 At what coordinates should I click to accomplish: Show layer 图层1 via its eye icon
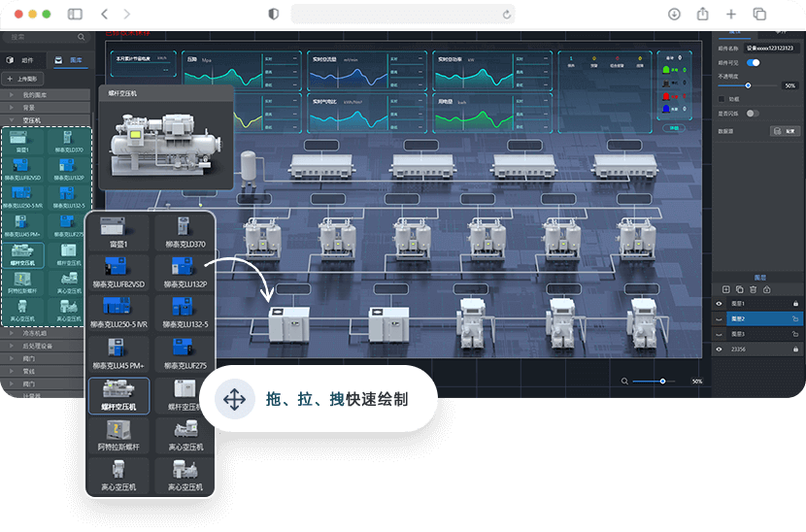tap(720, 304)
